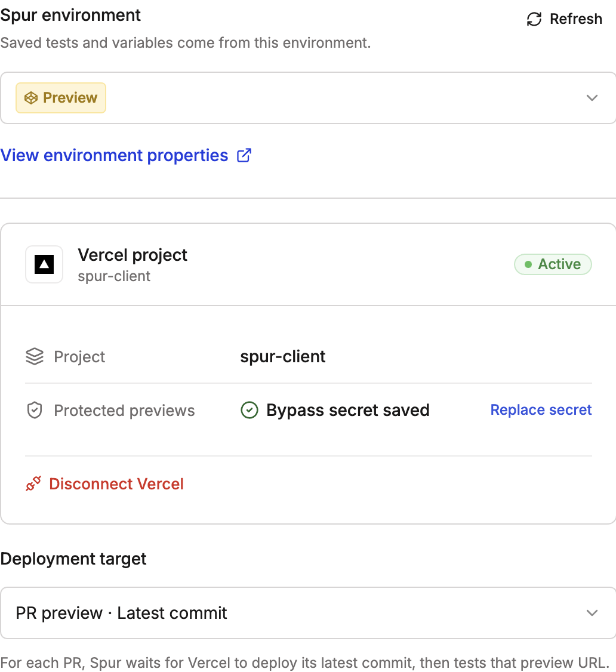Click the Replace secret link

(541, 410)
